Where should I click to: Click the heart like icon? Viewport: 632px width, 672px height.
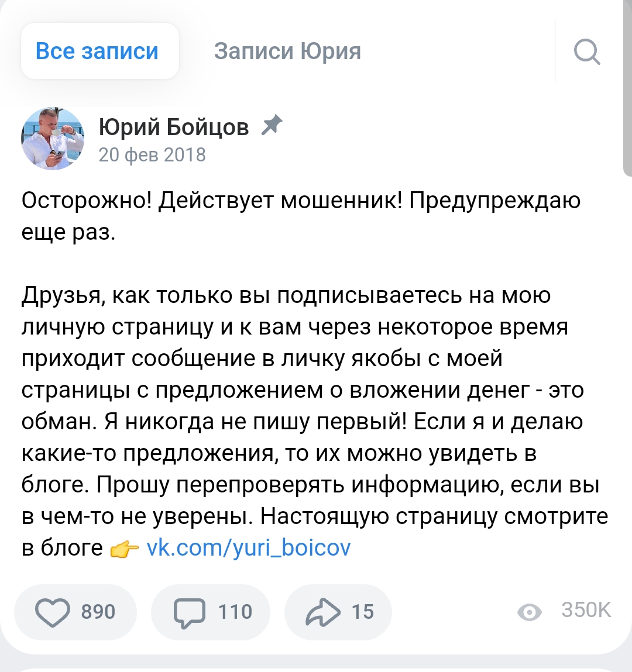pos(53,612)
